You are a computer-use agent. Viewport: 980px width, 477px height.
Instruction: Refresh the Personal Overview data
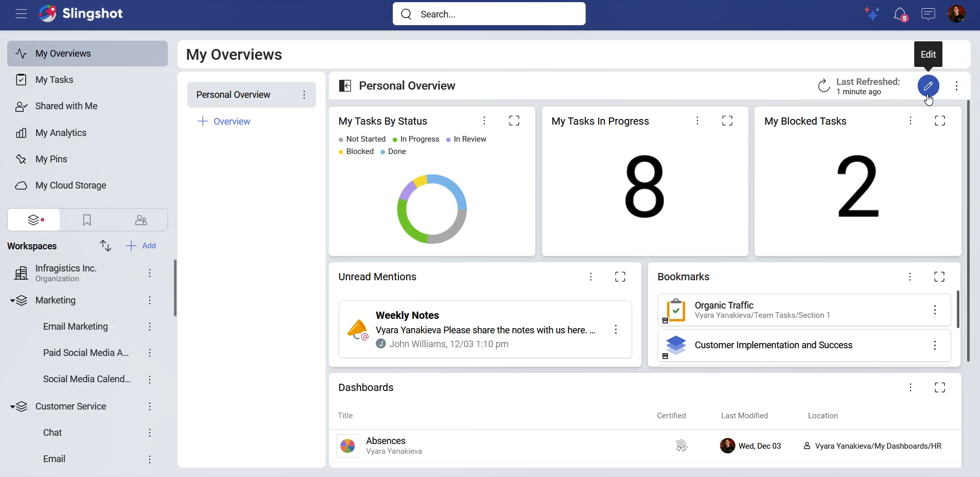[x=824, y=86]
